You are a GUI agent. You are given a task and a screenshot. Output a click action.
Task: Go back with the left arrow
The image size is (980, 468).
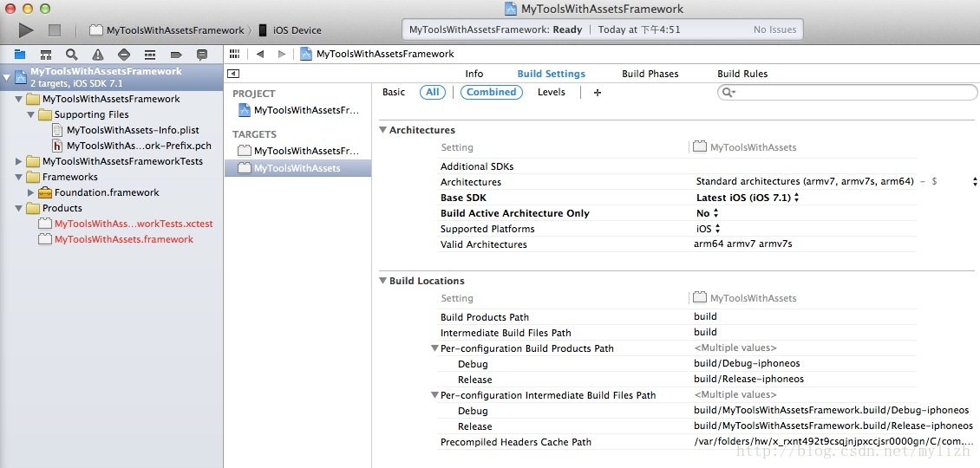click(260, 54)
